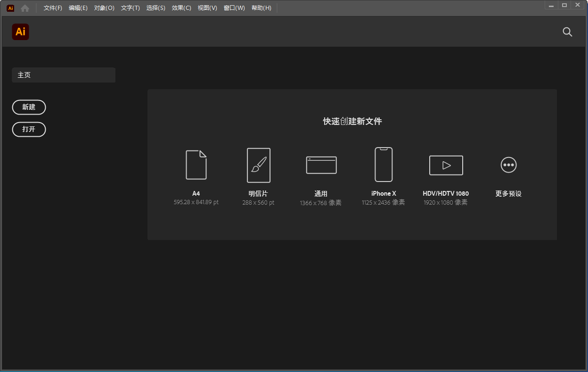Open the search in Illustrator home screen
Screen dimensions: 588x372
[567, 32]
